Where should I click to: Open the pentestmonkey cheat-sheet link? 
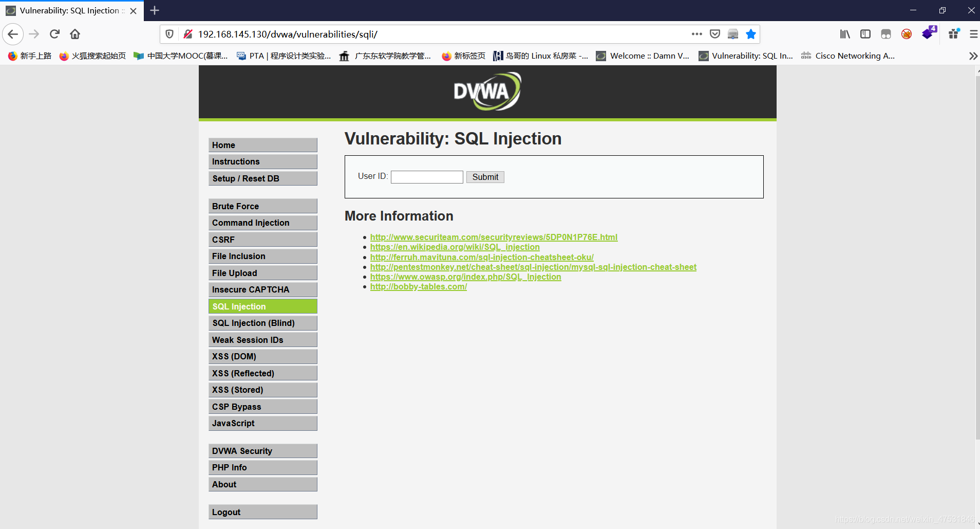pos(533,267)
